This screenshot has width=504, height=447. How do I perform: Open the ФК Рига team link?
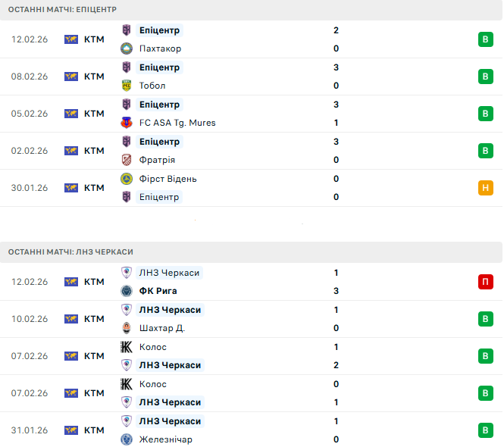[164, 291]
